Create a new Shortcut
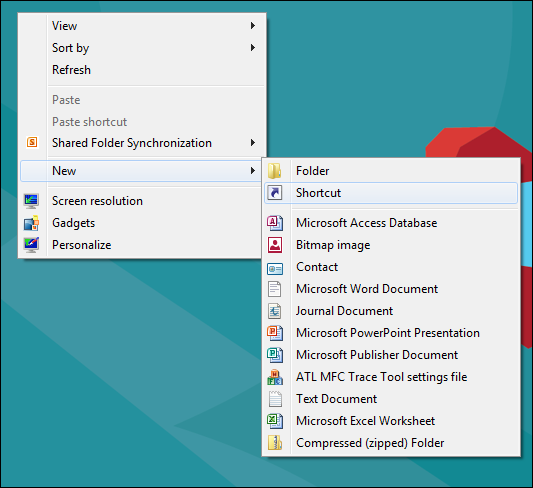 [x=391, y=193]
